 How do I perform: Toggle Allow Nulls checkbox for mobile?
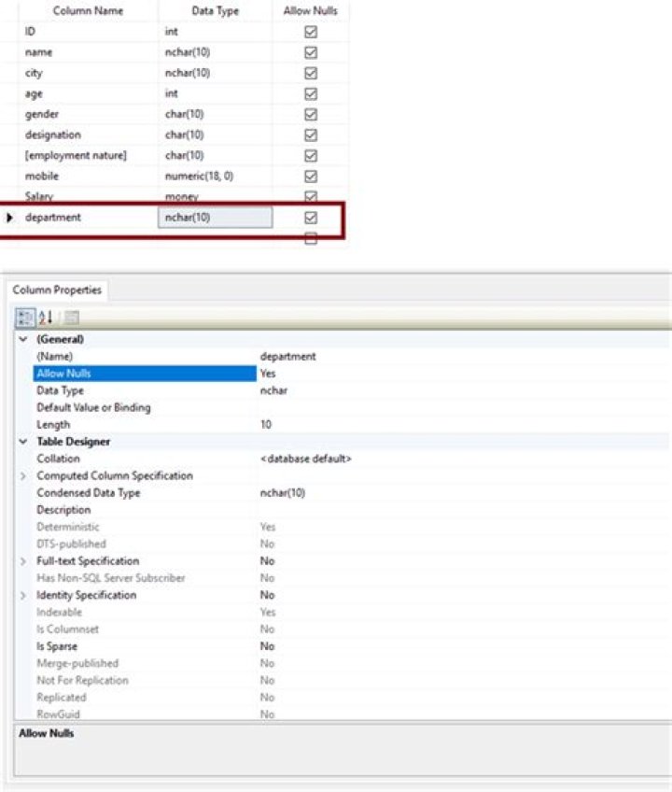(311, 176)
